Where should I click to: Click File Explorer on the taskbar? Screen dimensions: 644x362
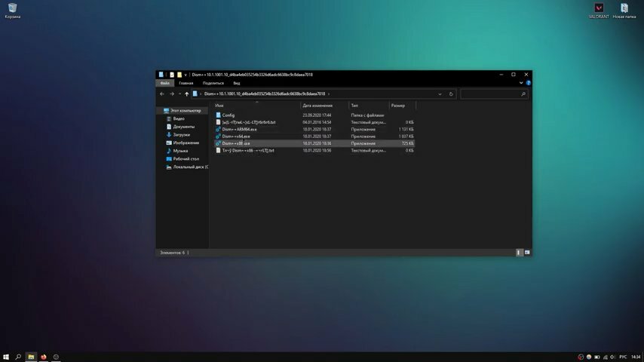point(31,357)
